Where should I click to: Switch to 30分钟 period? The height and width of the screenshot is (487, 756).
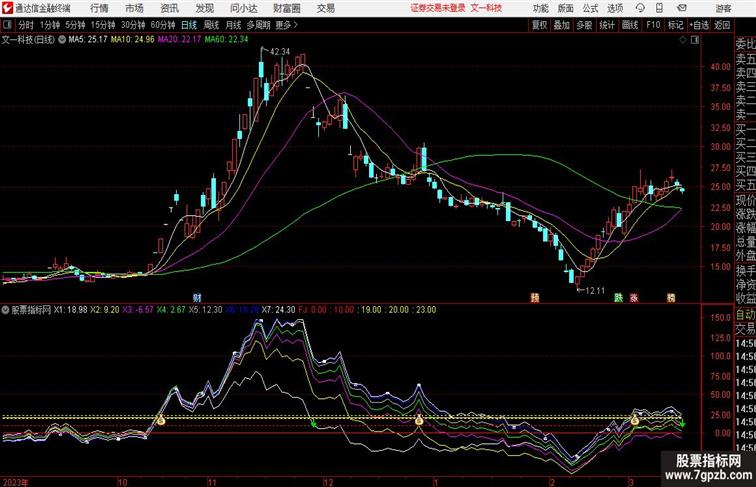[x=133, y=25]
